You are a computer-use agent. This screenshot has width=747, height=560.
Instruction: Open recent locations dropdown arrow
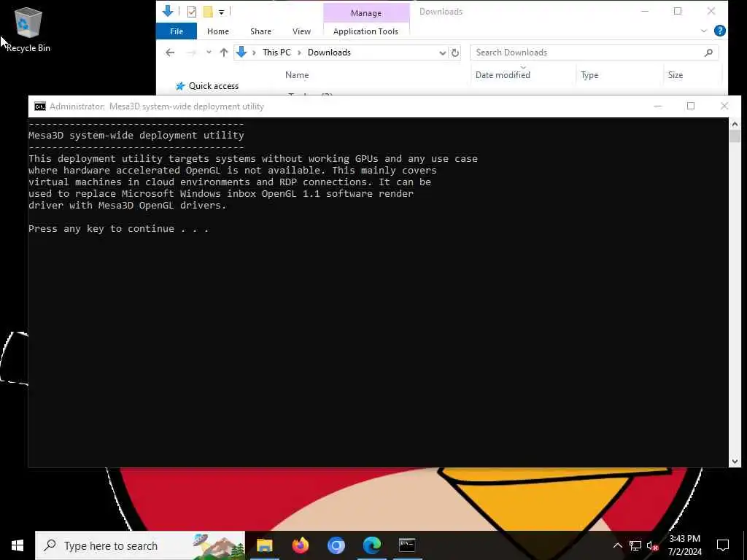pyautogui.click(x=209, y=52)
